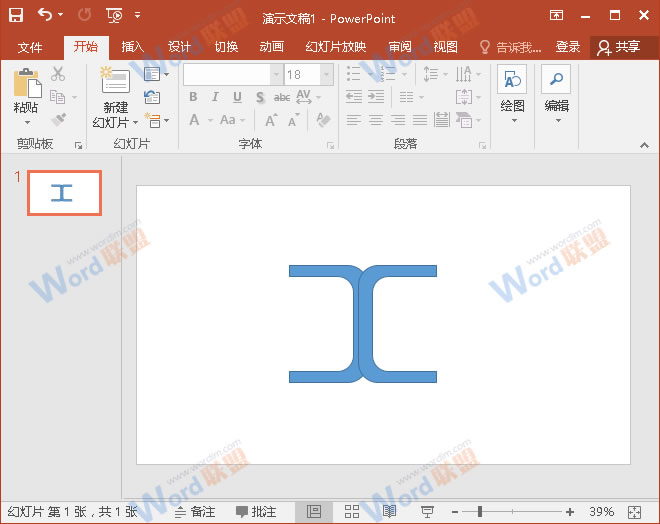Click the Editing (编辑) magnifier icon
Screen dimensions: 660x524
556,81
